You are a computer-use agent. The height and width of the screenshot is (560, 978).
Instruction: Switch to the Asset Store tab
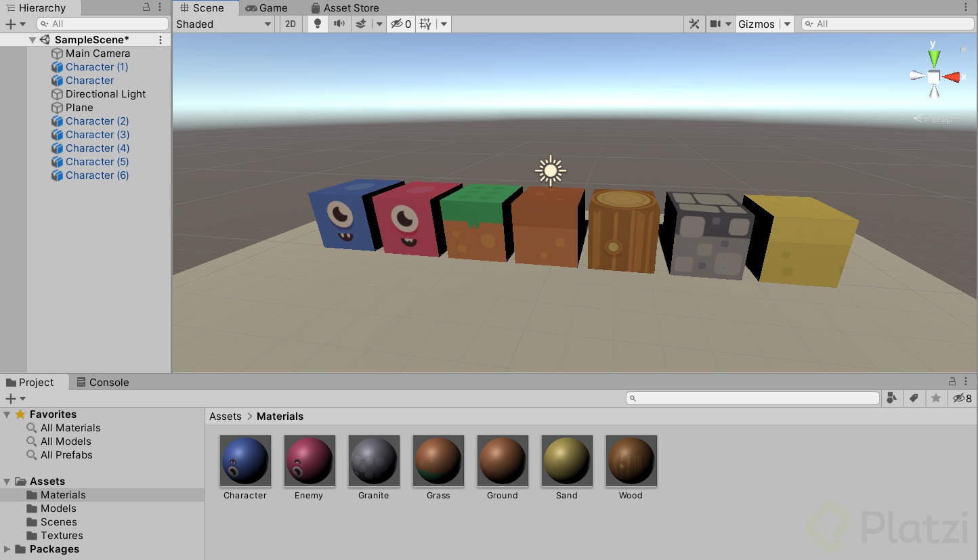coord(345,8)
